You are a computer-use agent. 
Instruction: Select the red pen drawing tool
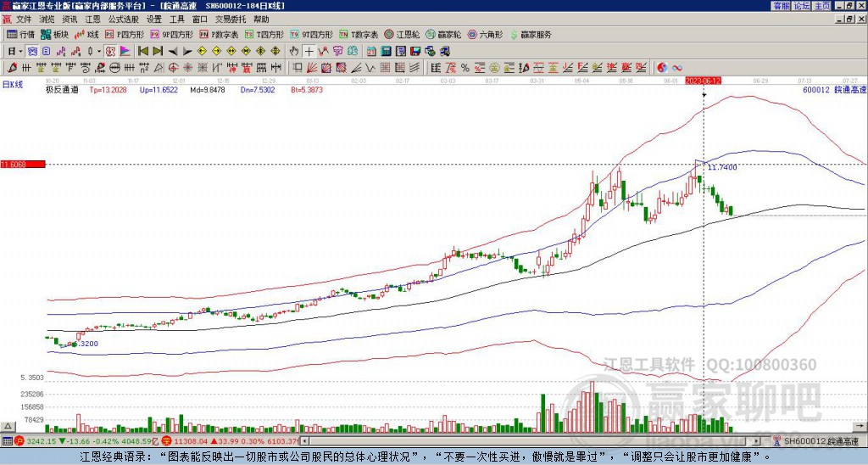click(12, 68)
